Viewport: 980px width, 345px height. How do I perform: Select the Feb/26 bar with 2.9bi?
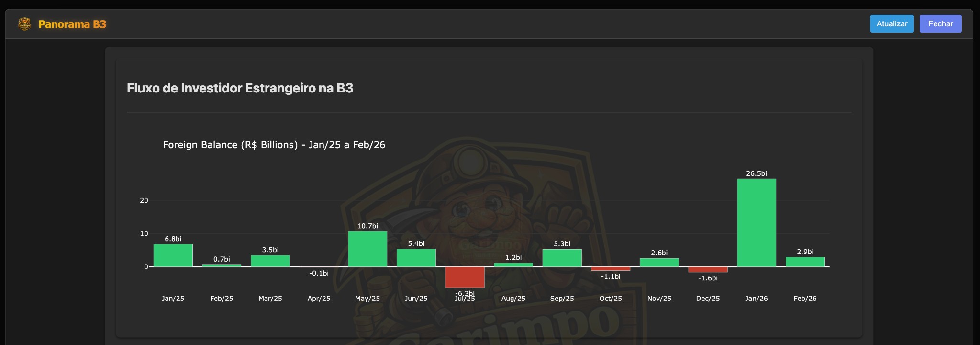pyautogui.click(x=805, y=262)
